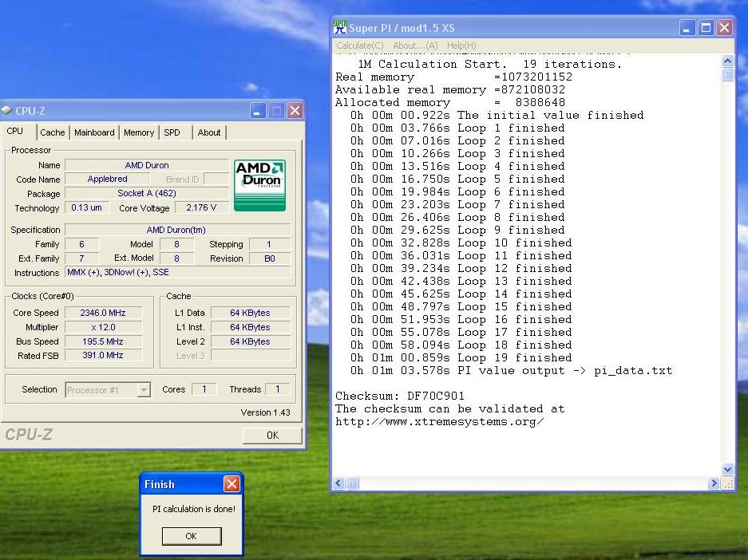Click the Bus Speed 195.5 MHz value
The image size is (748, 560).
[x=103, y=341]
